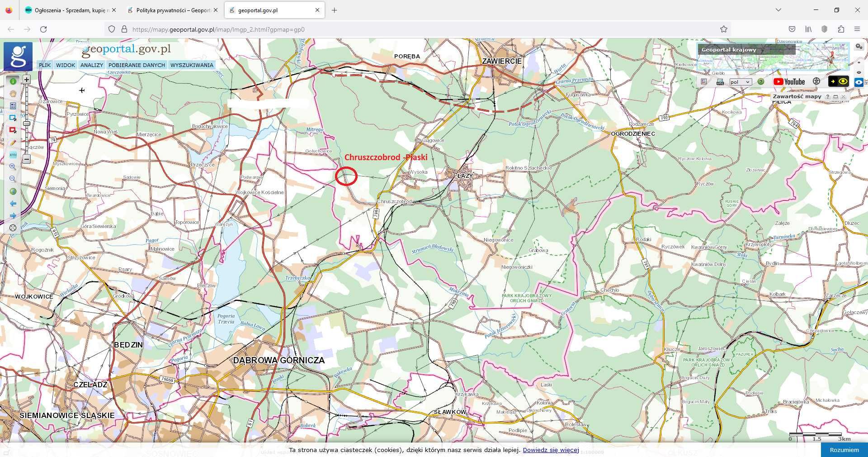
Task: Toggle high contrast yellow eye mode
Action: 838,81
